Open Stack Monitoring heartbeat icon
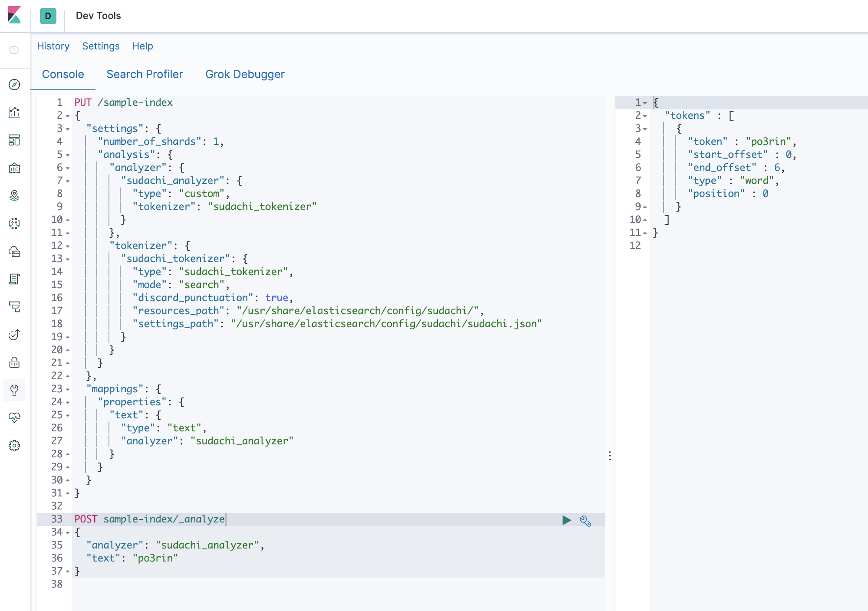868x611 pixels. [14, 417]
